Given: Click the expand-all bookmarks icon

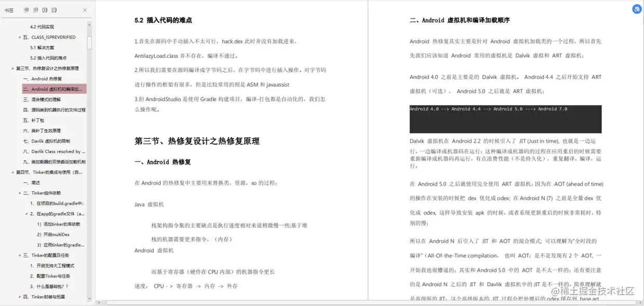Looking at the screenshot, I should point(26,10).
